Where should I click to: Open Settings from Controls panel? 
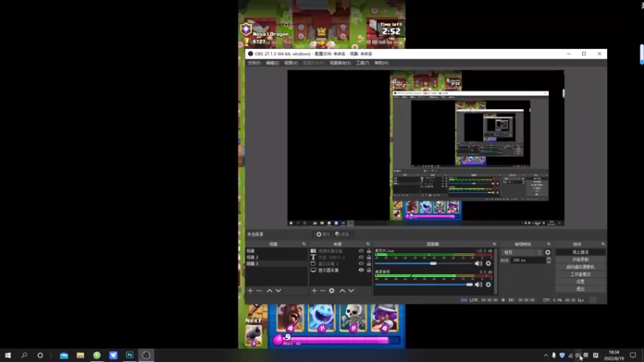pyautogui.click(x=580, y=282)
